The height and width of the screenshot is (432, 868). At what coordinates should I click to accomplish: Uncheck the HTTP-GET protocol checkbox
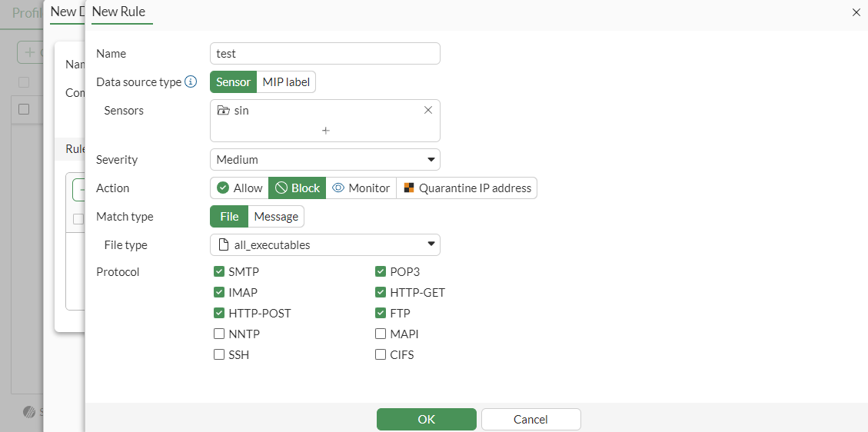pos(381,292)
